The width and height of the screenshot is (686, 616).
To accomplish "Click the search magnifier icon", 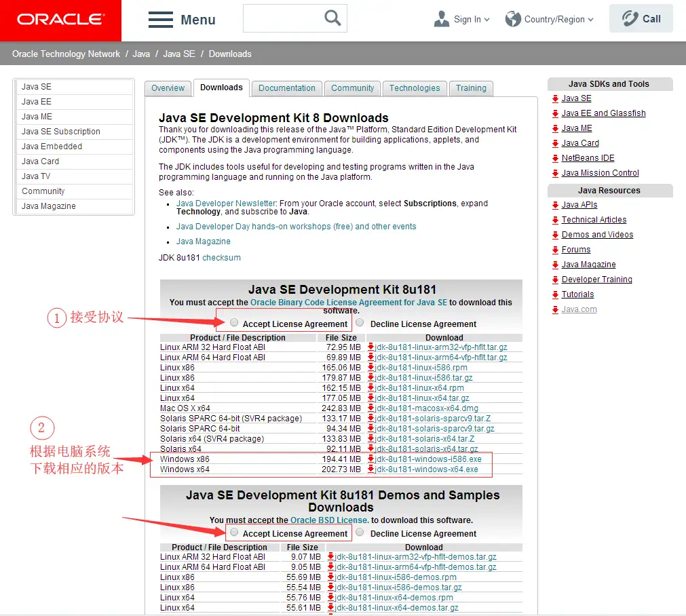I will coord(332,18).
